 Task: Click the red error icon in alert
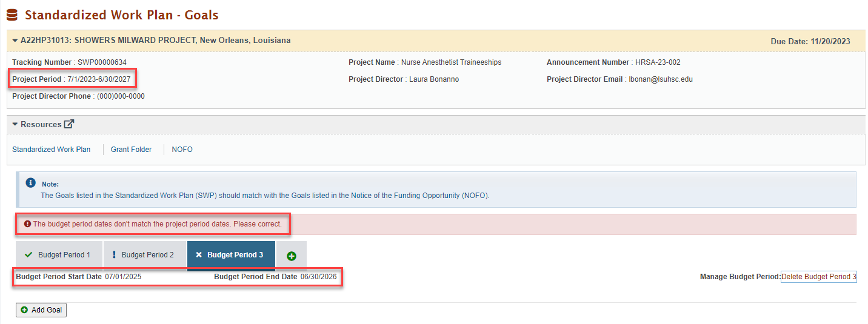(27, 224)
